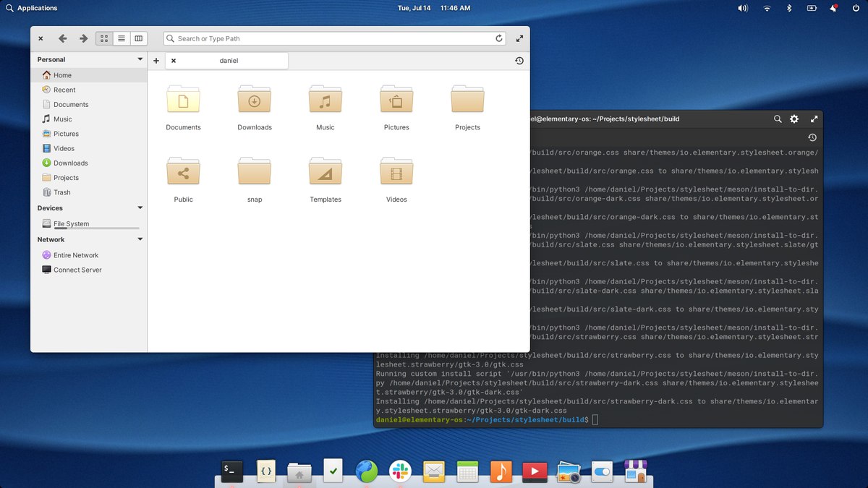The height and width of the screenshot is (488, 868).
Task: Select the Pictures folder icon
Action: (396, 99)
